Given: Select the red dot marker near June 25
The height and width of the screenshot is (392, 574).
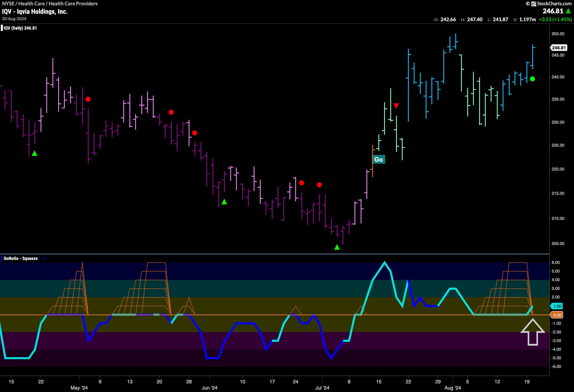Looking at the screenshot, I should tap(302, 183).
